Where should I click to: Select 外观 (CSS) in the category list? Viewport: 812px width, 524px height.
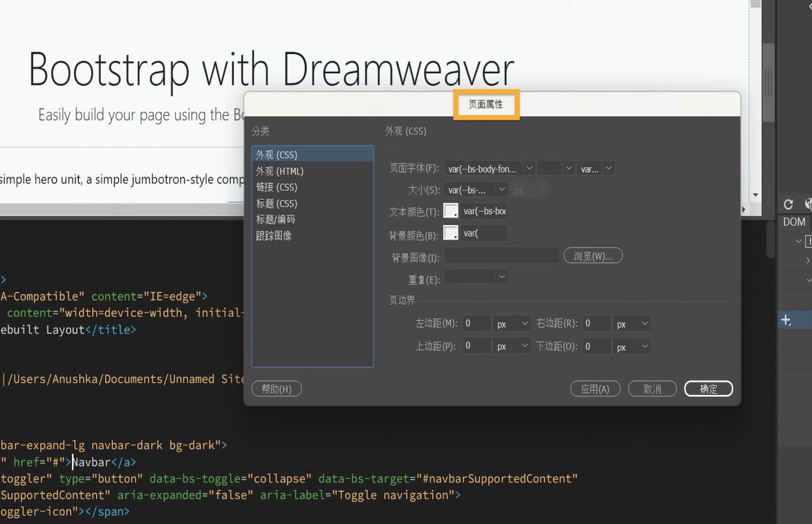point(313,154)
